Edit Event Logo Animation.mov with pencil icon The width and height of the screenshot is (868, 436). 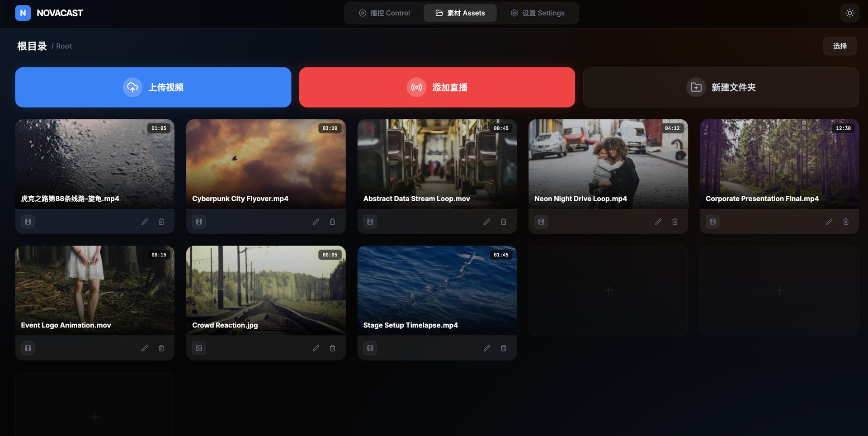coord(145,348)
